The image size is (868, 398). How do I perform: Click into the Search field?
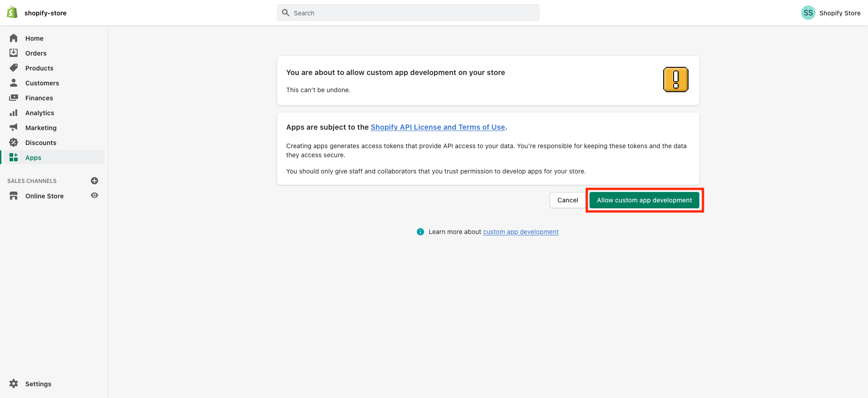click(x=408, y=13)
